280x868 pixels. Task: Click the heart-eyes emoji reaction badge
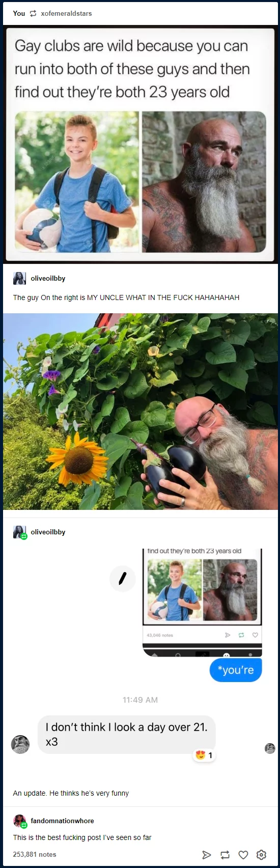[204, 755]
